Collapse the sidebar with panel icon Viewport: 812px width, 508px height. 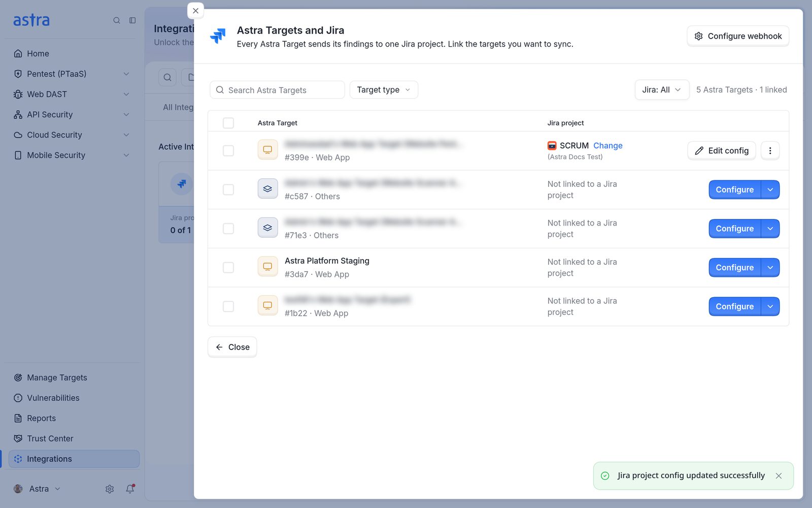pyautogui.click(x=132, y=20)
